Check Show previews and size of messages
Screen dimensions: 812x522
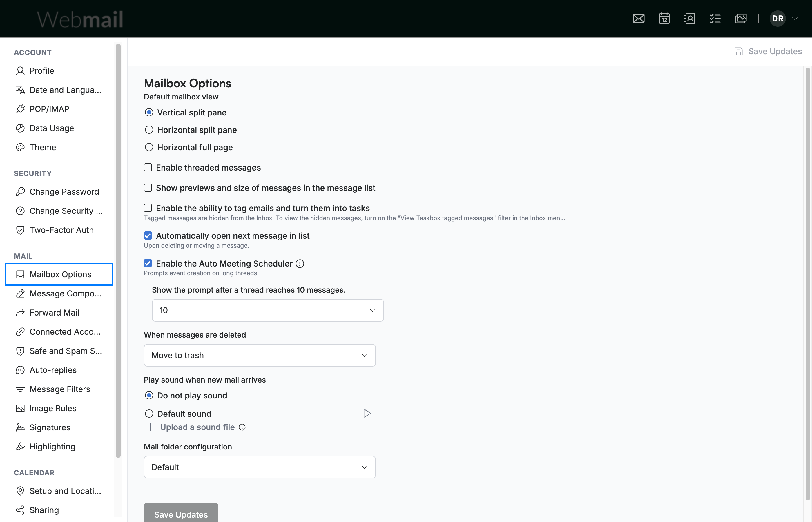tap(148, 188)
